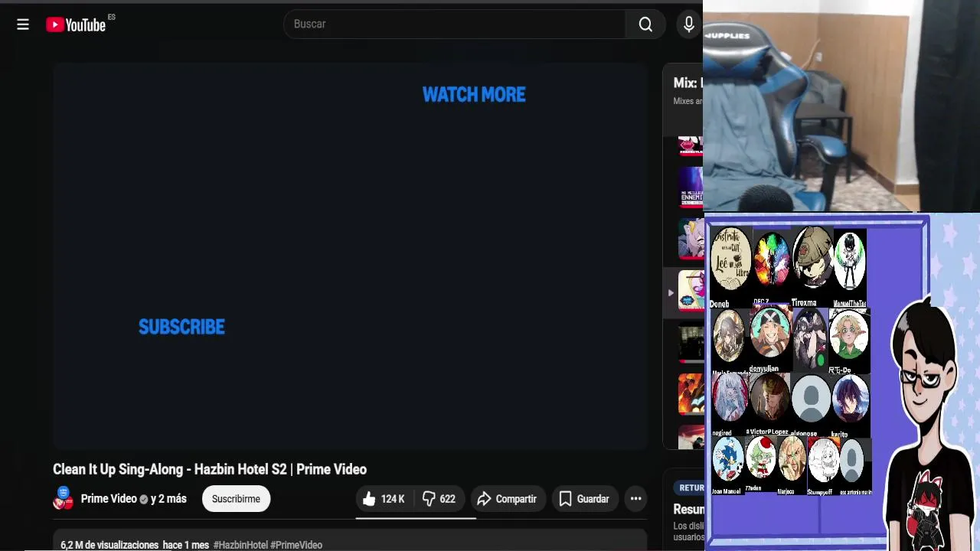Open the #PrimeVideo hashtag
Image resolution: width=980 pixels, height=551 pixels.
click(296, 545)
